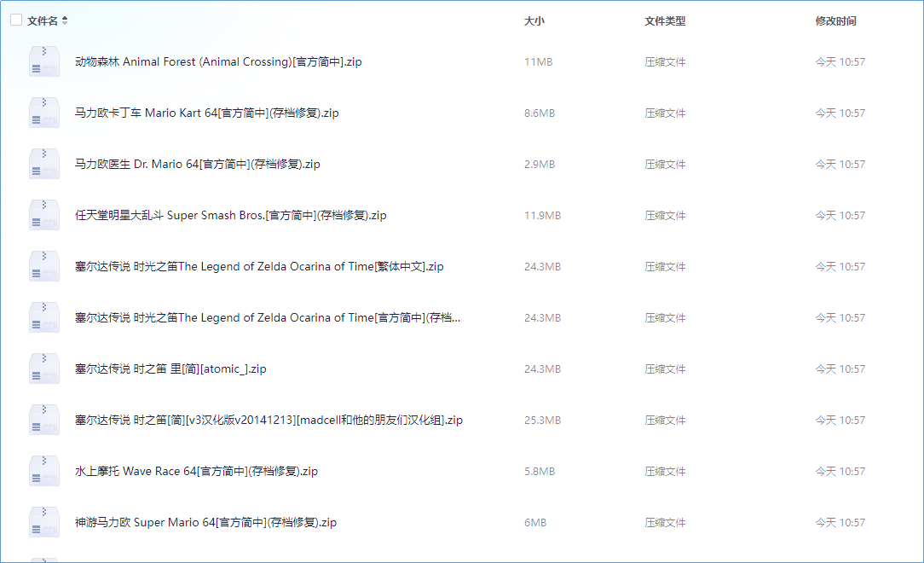Image resolution: width=924 pixels, height=563 pixels.
Task: Click zip icon for 时之笛 v3汉化版 madcell file
Action: tap(44, 421)
